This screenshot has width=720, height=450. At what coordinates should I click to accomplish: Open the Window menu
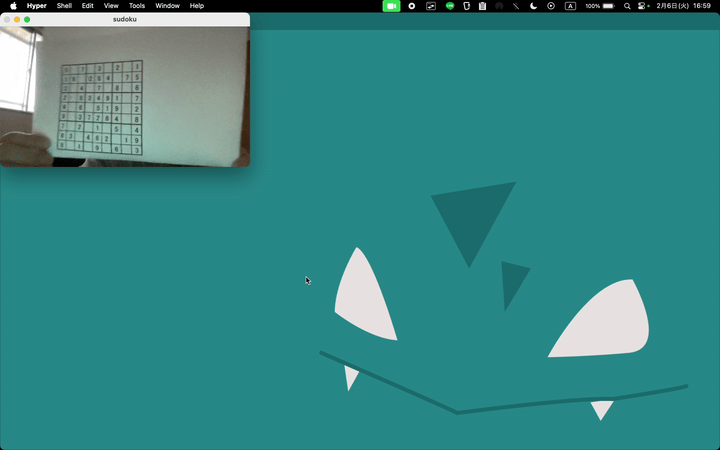point(167,6)
